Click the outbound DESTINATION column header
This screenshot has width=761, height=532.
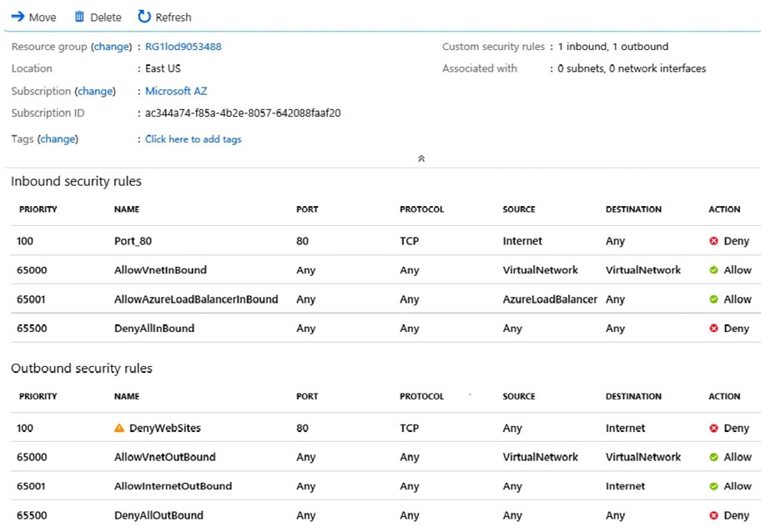pyautogui.click(x=633, y=397)
